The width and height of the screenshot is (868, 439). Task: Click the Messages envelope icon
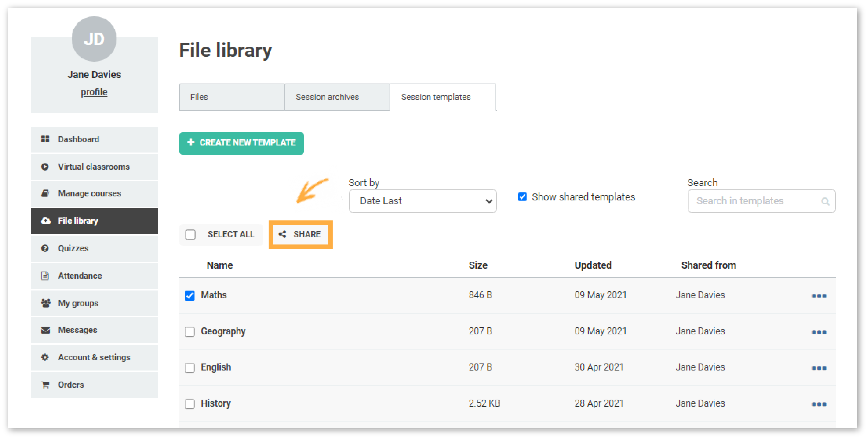point(45,330)
